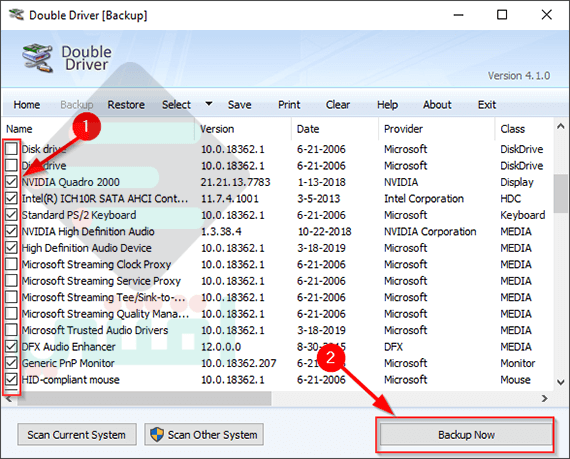Uncheck the Generic PnP Monitor checkbox
This screenshot has height=459, width=570.
click(11, 363)
